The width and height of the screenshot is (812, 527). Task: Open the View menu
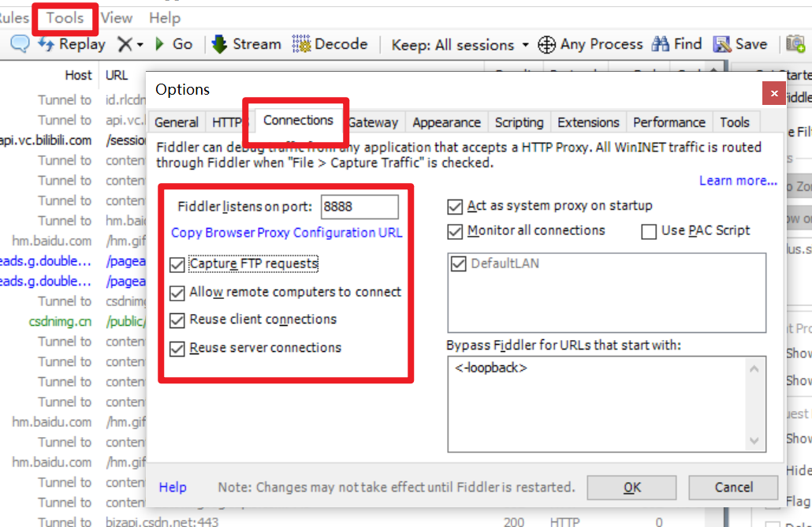click(x=117, y=18)
